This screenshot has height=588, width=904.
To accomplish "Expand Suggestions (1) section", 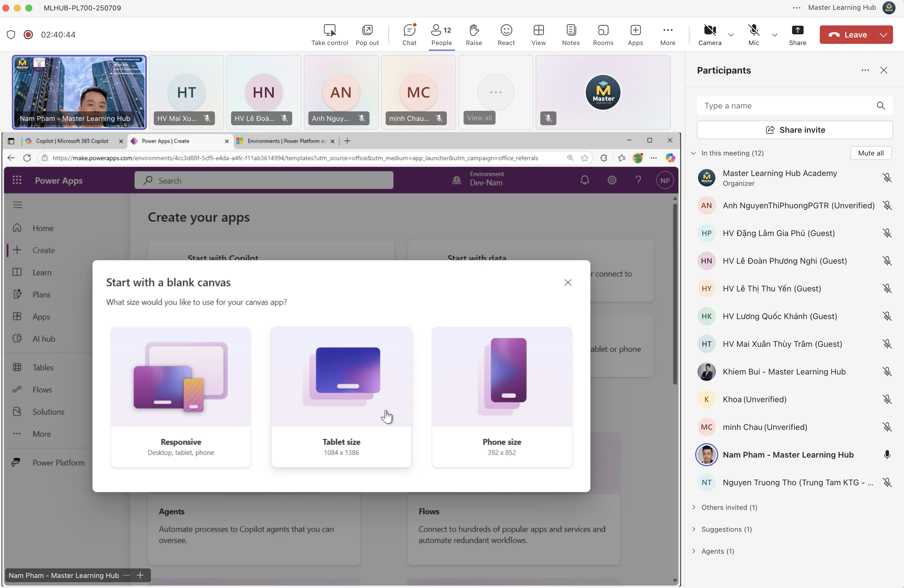I will pyautogui.click(x=693, y=529).
